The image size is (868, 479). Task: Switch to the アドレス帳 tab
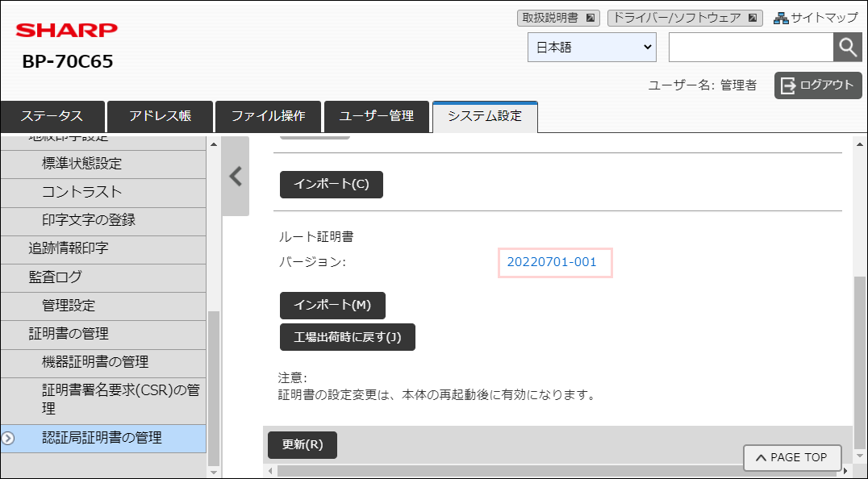160,116
